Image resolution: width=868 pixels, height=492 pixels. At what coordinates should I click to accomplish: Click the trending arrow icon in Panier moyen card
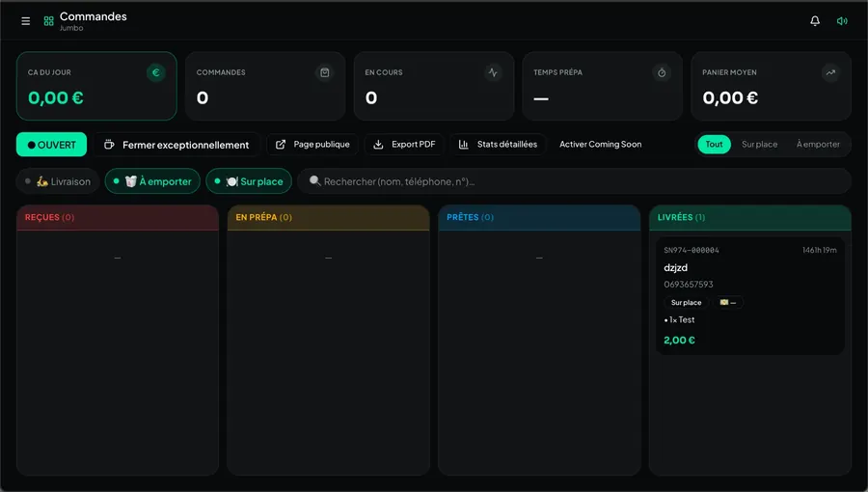(830, 72)
